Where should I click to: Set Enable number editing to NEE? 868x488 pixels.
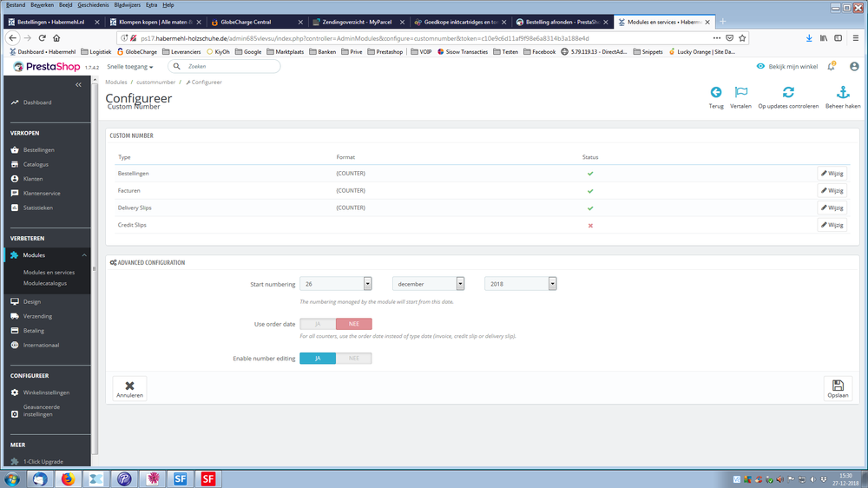click(354, 359)
